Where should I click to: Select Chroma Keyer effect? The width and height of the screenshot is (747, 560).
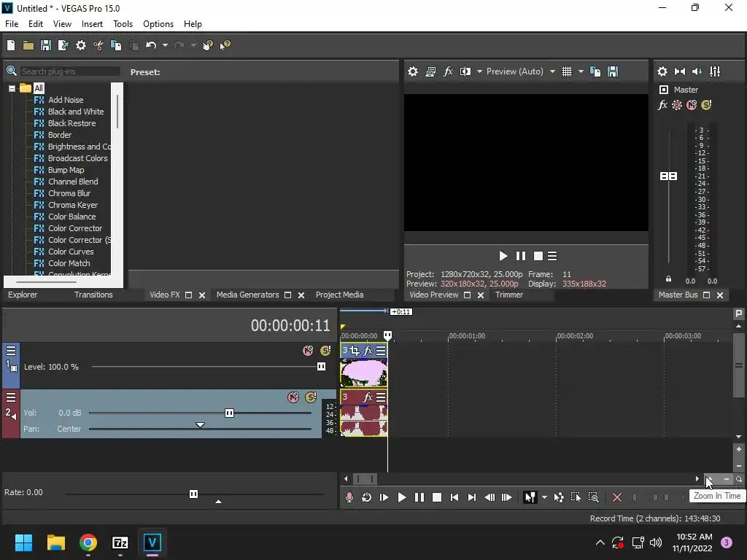72,205
